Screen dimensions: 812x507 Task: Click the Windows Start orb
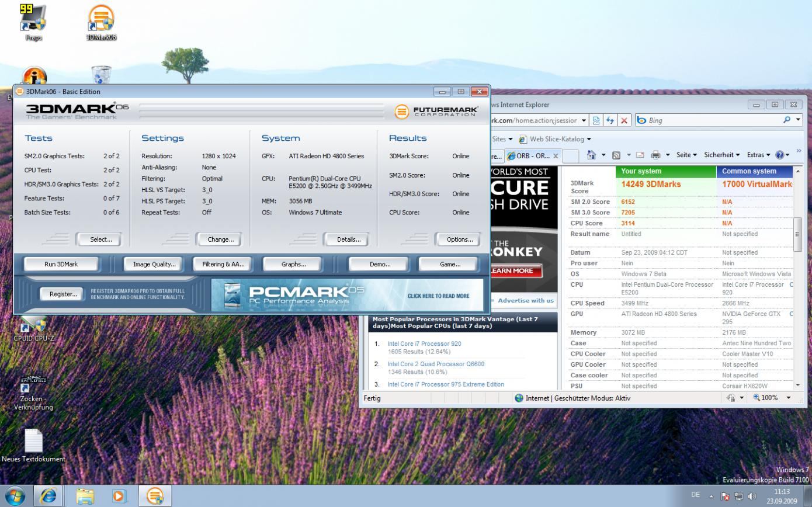click(15, 496)
